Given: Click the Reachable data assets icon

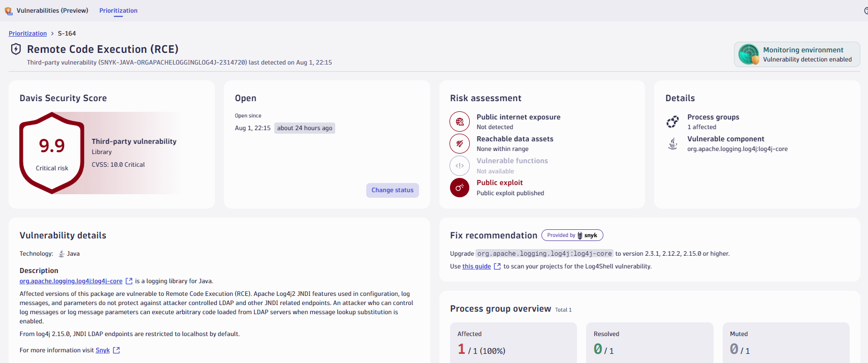Looking at the screenshot, I should pyautogui.click(x=459, y=143).
